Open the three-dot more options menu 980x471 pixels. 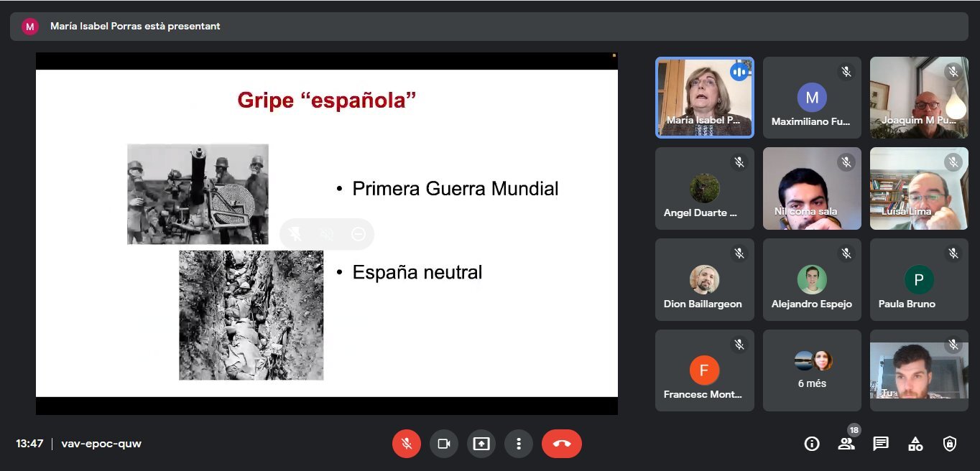(x=518, y=444)
